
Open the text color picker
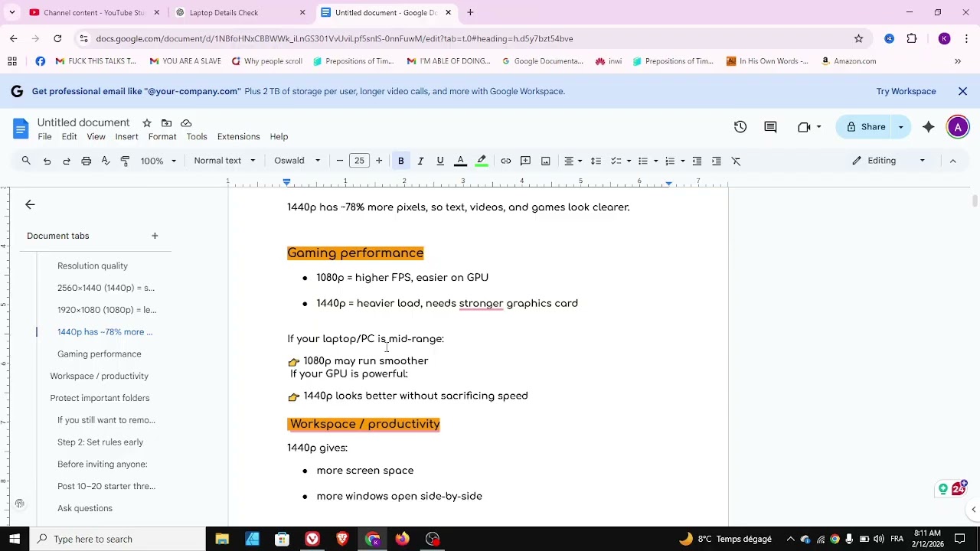460,161
